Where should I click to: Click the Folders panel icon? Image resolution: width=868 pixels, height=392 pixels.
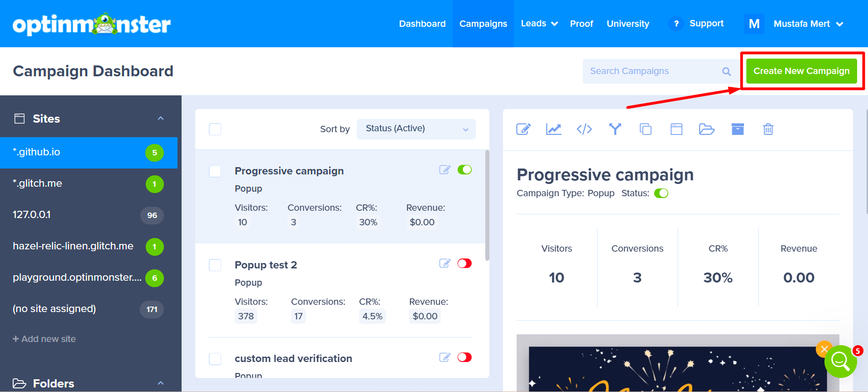(x=20, y=383)
